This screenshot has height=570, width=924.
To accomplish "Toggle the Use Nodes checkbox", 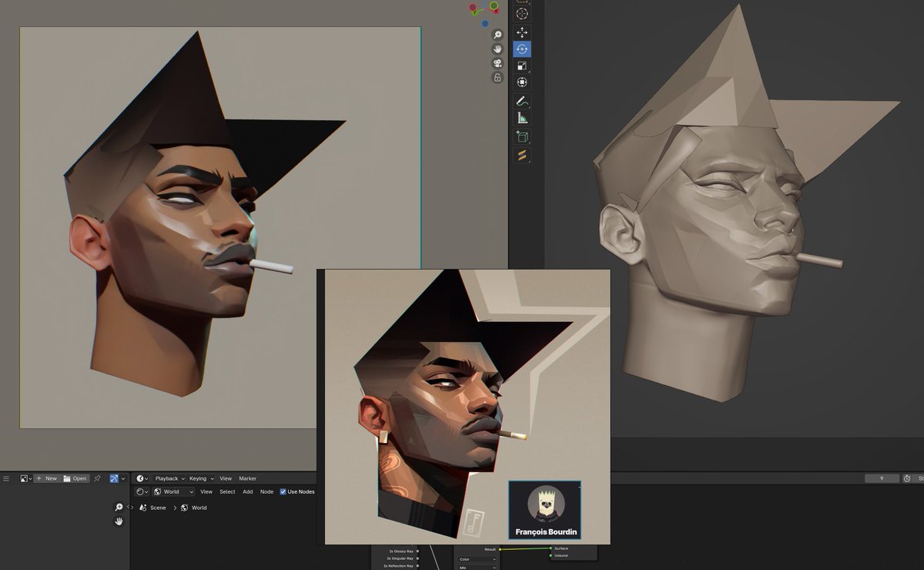I will click(283, 491).
